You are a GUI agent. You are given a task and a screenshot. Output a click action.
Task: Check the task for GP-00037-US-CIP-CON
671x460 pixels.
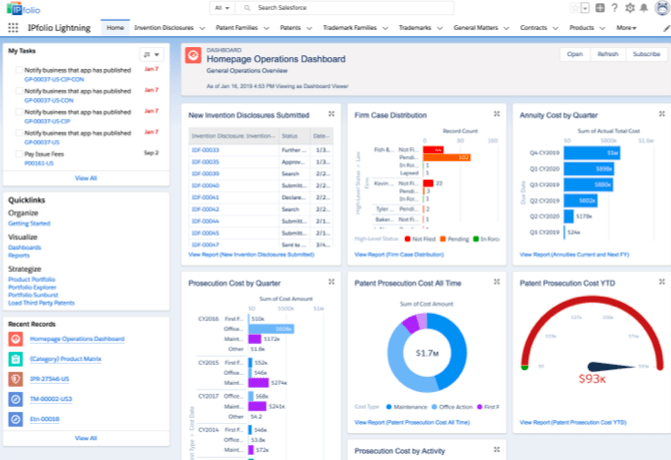pos(19,70)
